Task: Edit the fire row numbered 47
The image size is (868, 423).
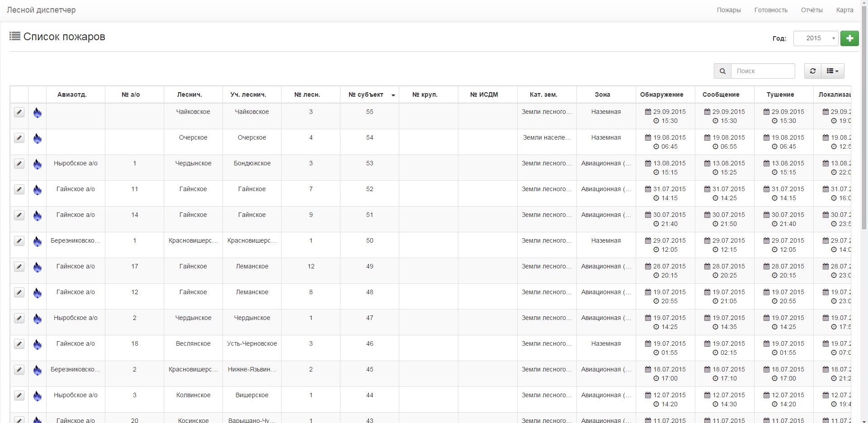Action: [x=19, y=318]
